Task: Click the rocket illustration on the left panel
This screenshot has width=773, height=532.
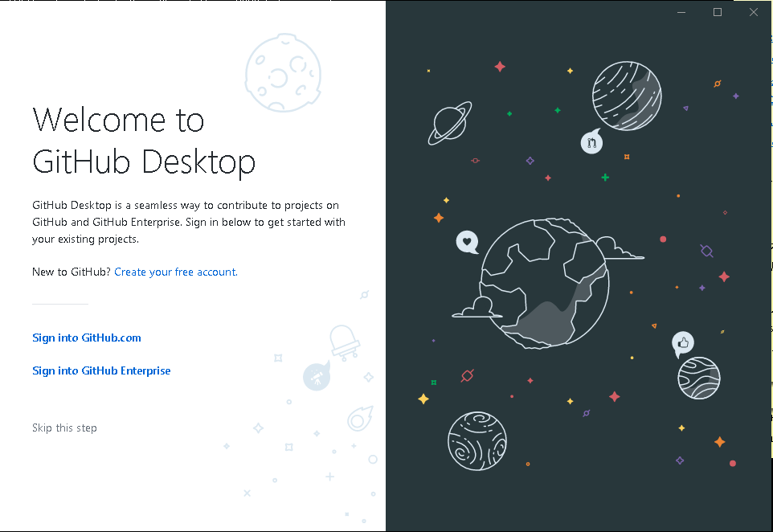Action: (x=317, y=376)
